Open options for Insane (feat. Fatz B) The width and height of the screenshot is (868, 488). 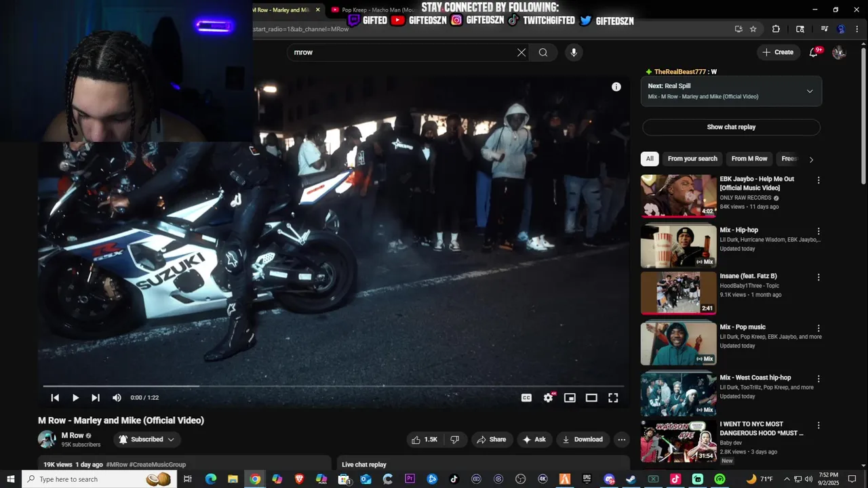pyautogui.click(x=818, y=277)
